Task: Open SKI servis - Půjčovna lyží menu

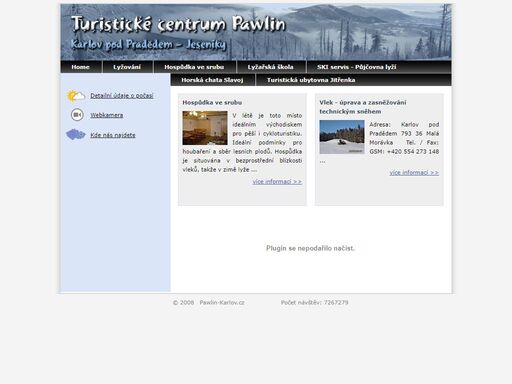Action: click(357, 67)
